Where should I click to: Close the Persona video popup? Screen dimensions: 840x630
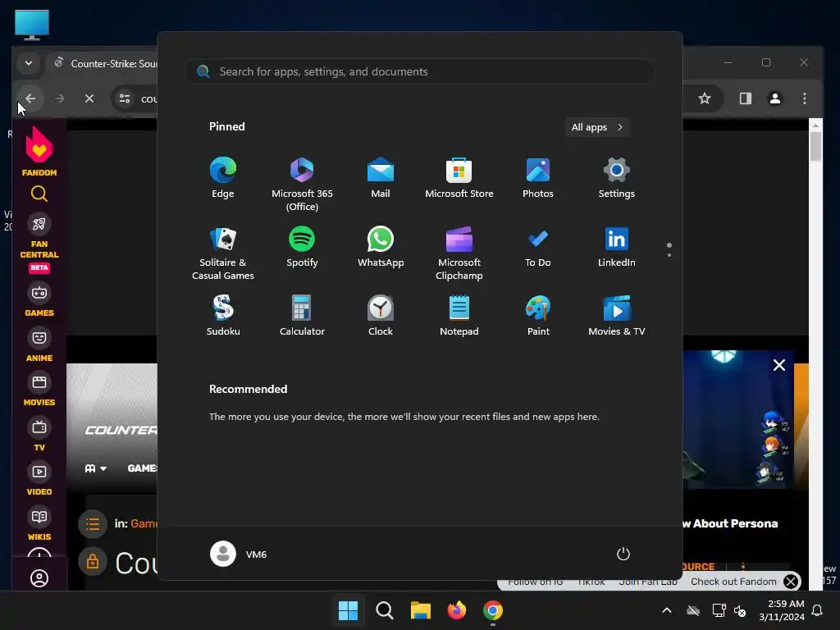[779, 365]
